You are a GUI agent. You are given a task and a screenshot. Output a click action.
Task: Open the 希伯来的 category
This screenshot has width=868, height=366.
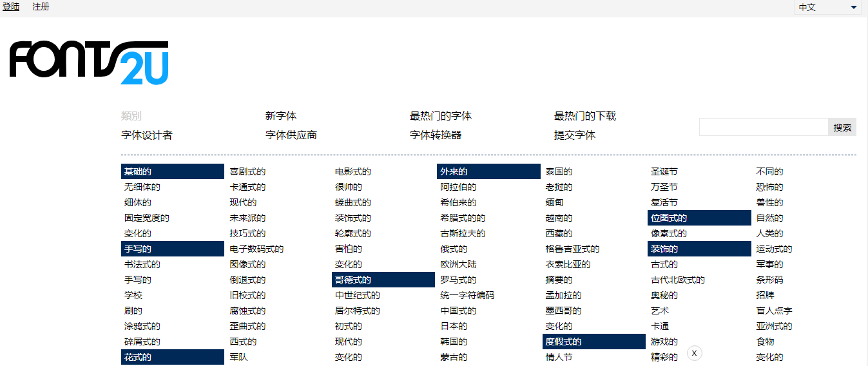tap(458, 202)
